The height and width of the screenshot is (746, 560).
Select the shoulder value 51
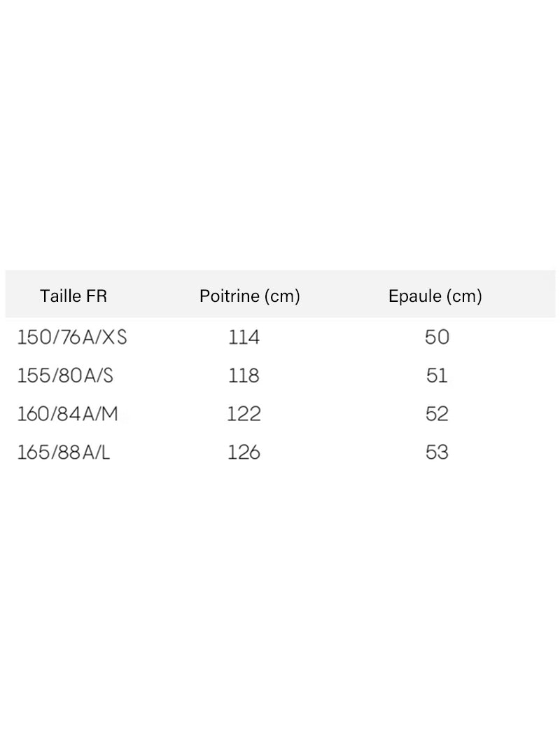tap(437, 375)
